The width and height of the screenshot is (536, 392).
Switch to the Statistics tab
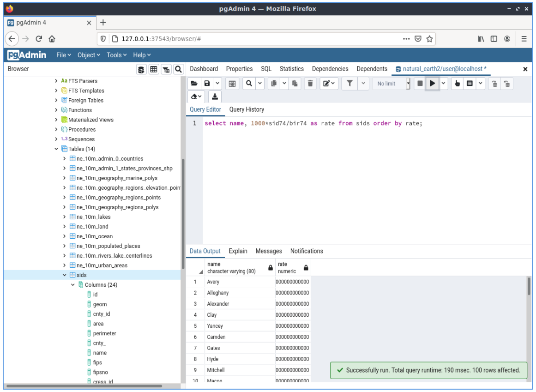(292, 69)
